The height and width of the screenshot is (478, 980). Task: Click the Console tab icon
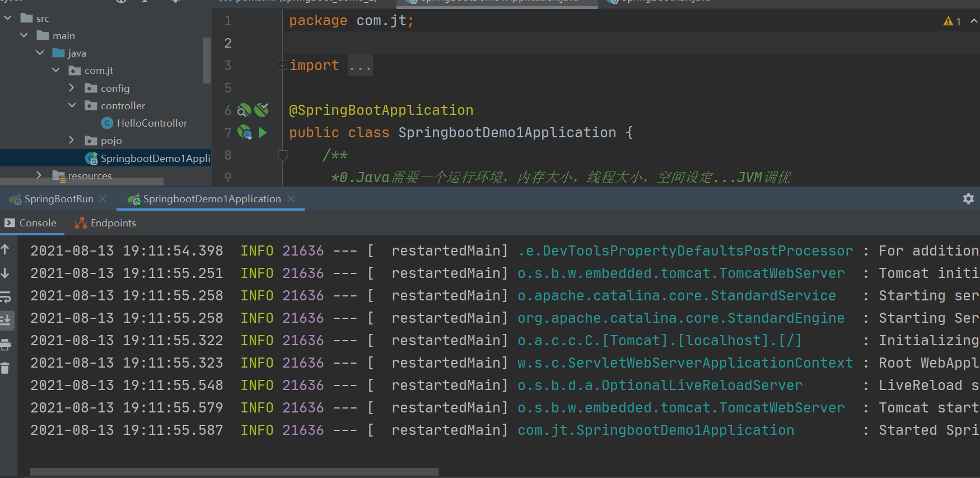click(x=10, y=223)
